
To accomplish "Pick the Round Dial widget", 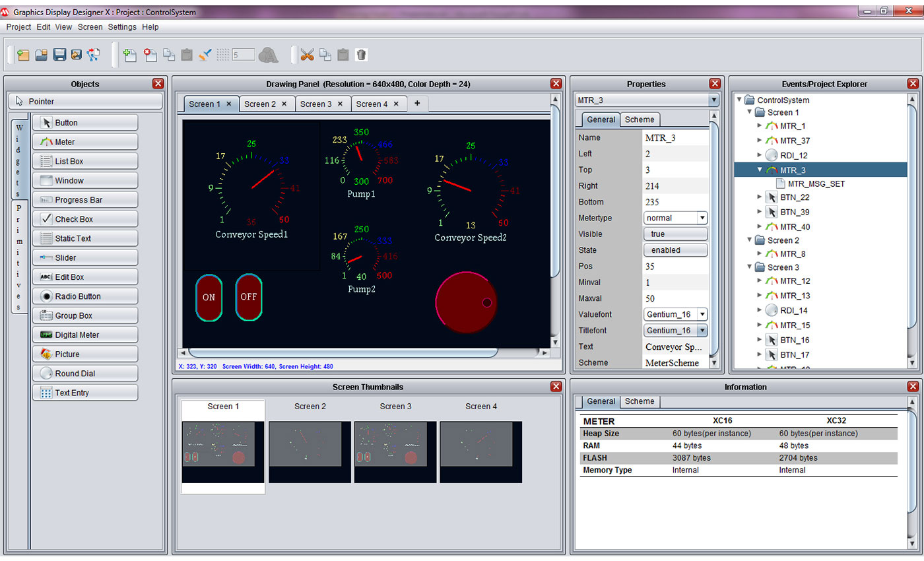I will [x=85, y=374].
